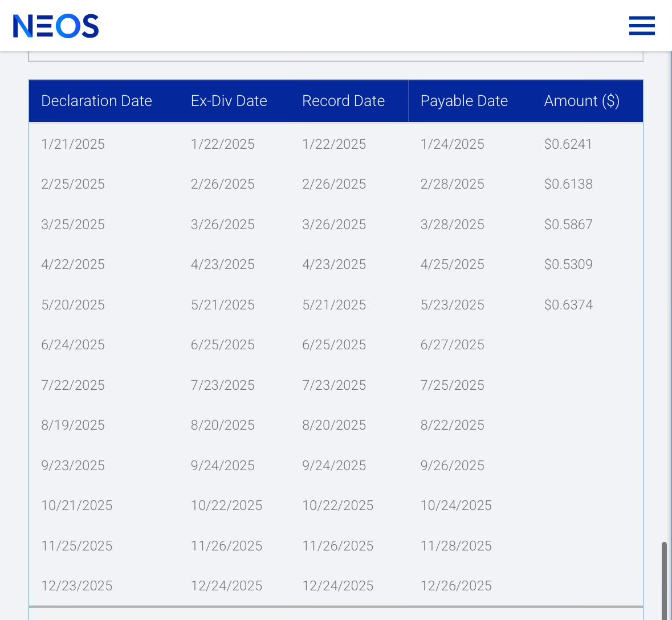Image resolution: width=672 pixels, height=620 pixels.
Task: Select the $0.5309 amount cell
Action: pos(568,264)
